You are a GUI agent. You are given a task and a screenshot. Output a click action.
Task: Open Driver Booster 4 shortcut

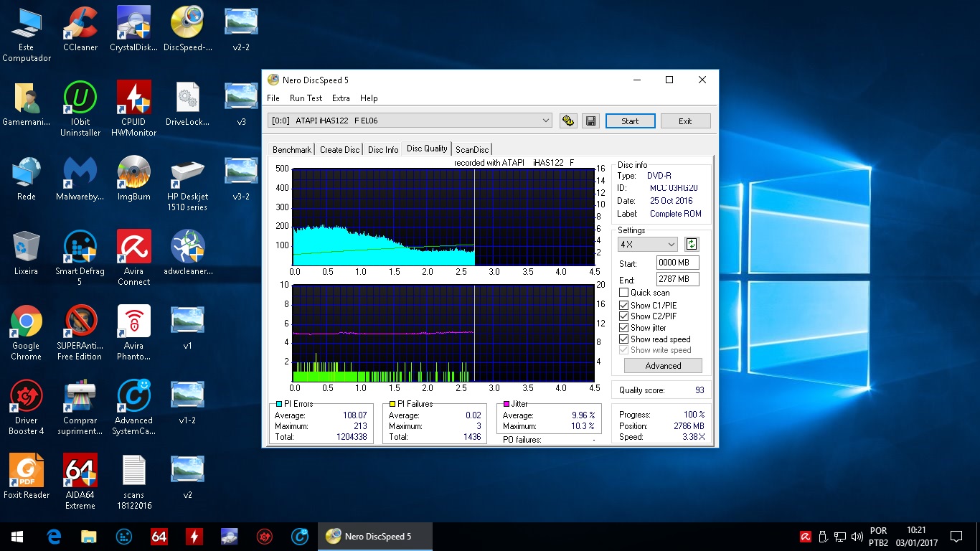coord(27,408)
